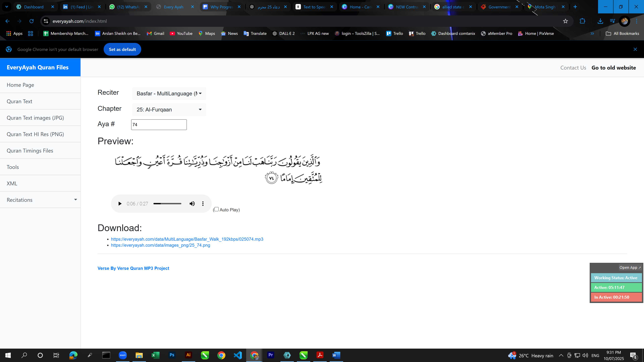Open Visual Studio Code from the taskbar

tap(238, 355)
